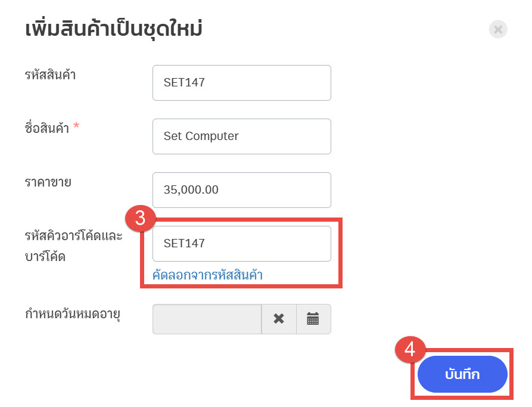
Task: Focus the ชื่อสินค้า field containing Set Computer
Action: pos(241,136)
